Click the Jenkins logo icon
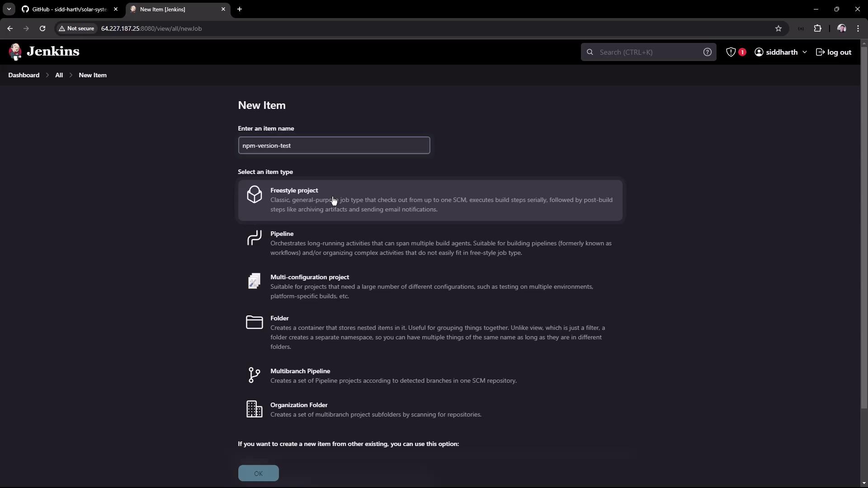The width and height of the screenshot is (868, 488). click(15, 52)
